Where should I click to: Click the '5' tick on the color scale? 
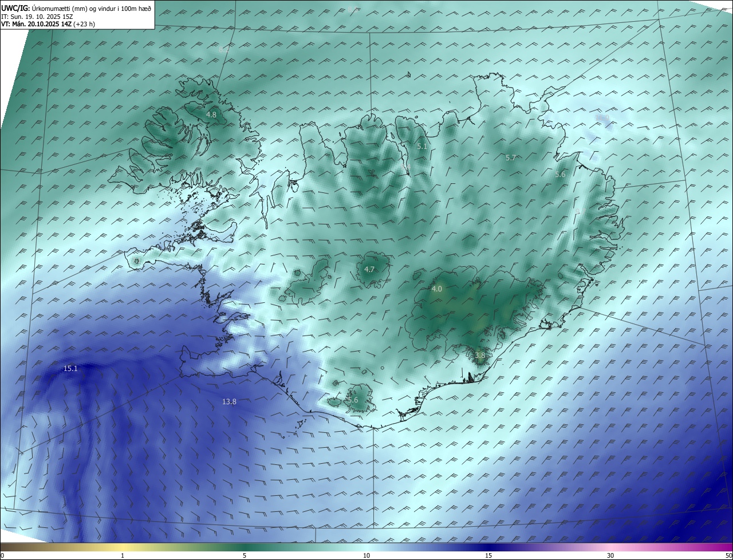click(x=245, y=555)
